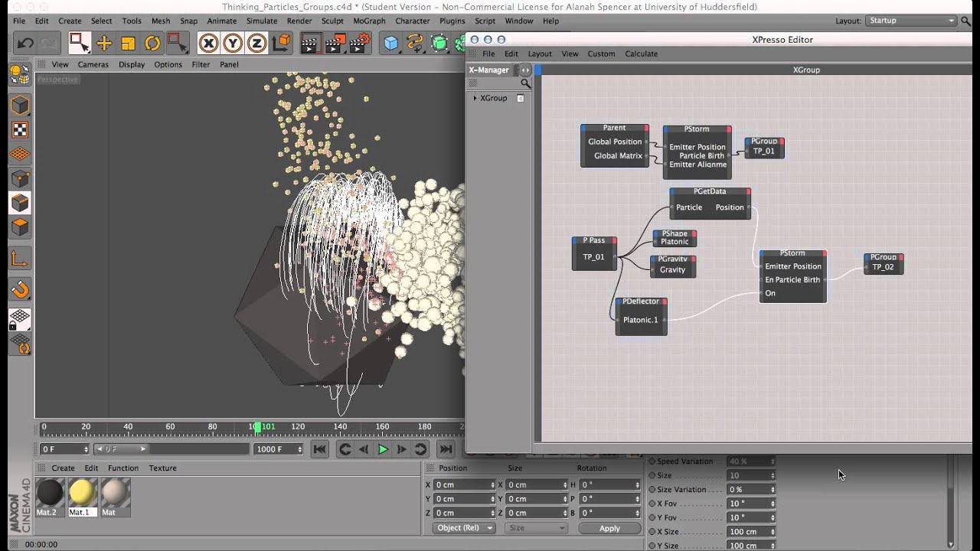980x551 pixels.
Task: Open the Layout dropdown showing Startup
Action: 912,21
